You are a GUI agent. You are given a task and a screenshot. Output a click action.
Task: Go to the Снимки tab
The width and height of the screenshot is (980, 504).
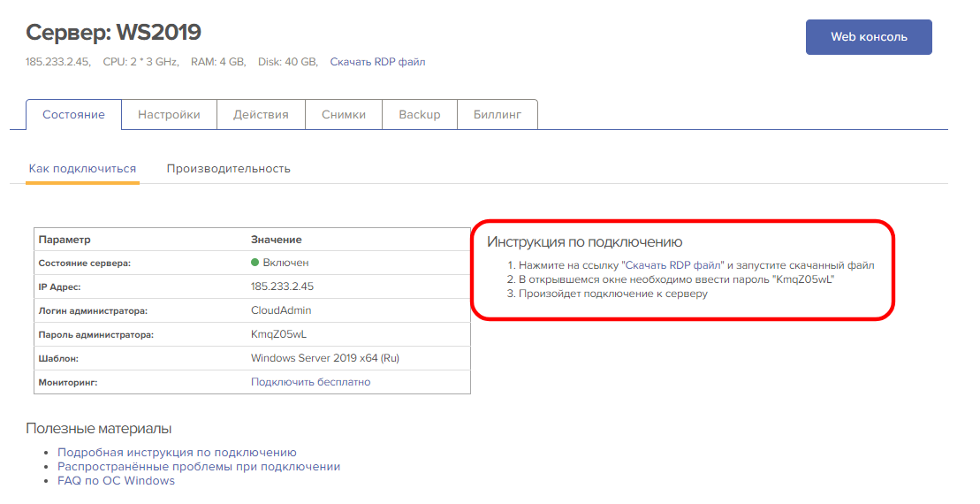343,115
